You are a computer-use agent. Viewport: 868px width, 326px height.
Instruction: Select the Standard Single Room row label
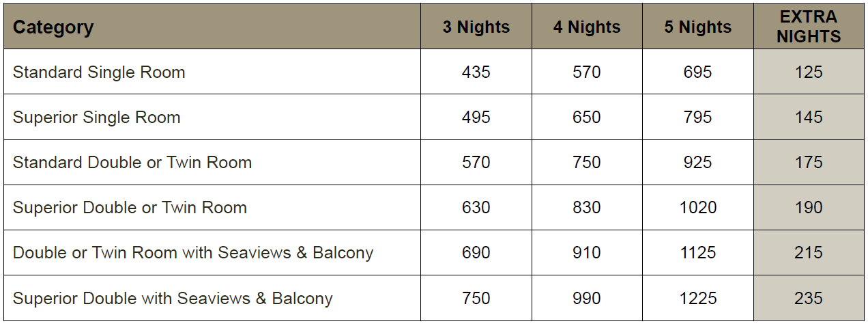pyautogui.click(x=99, y=72)
